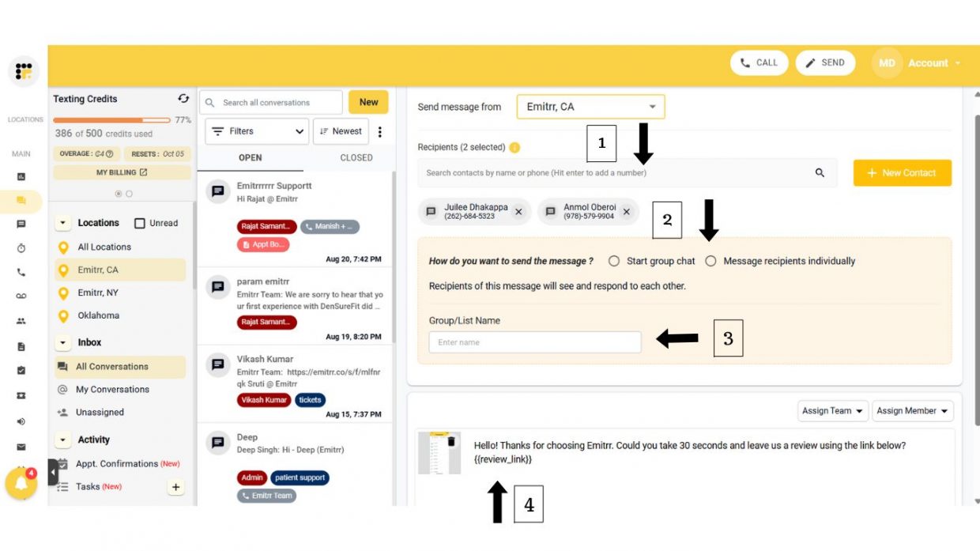
Task: Click the New Contact button
Action: click(x=902, y=172)
